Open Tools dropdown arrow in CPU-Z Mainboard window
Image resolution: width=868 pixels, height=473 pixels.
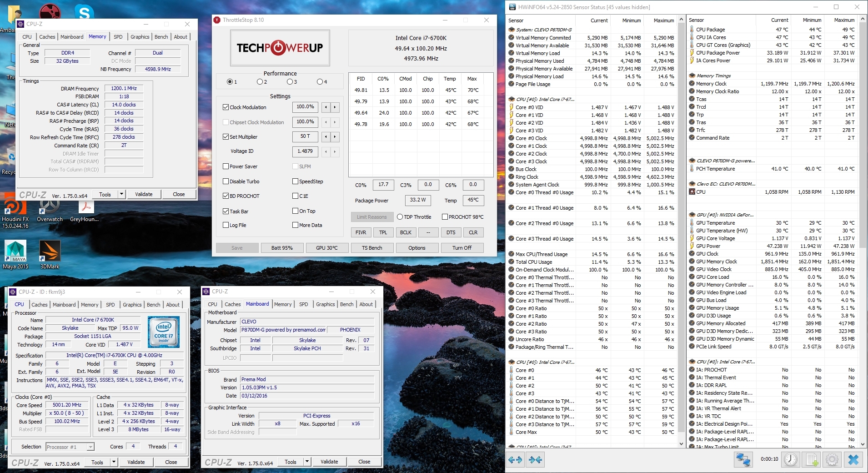click(x=307, y=462)
